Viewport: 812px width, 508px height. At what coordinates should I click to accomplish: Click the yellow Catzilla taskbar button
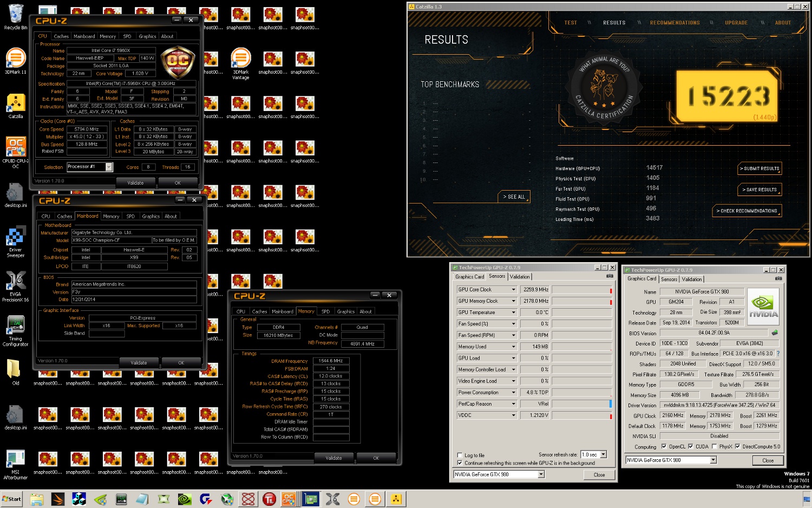coord(396,499)
